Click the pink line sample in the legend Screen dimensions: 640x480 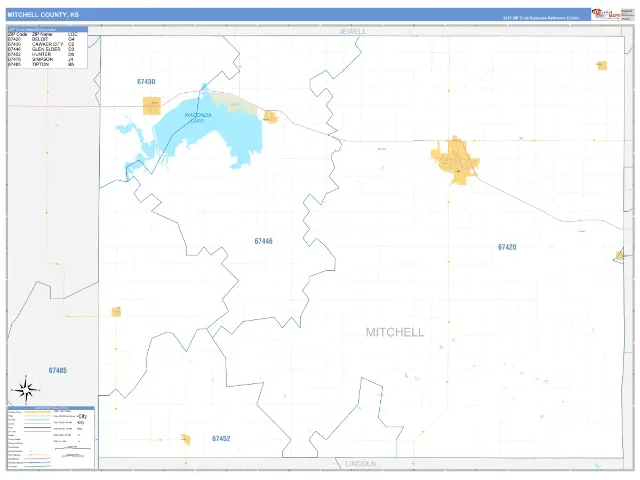pos(37,458)
